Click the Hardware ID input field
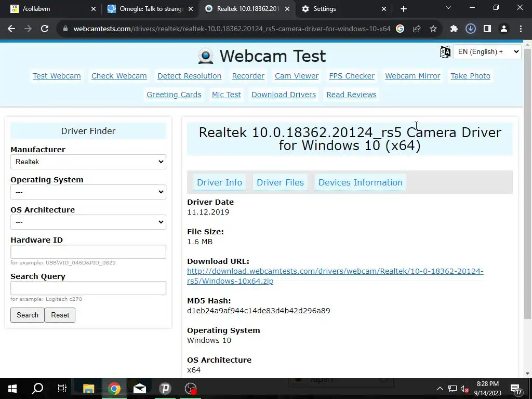The image size is (532, 399). tap(88, 252)
